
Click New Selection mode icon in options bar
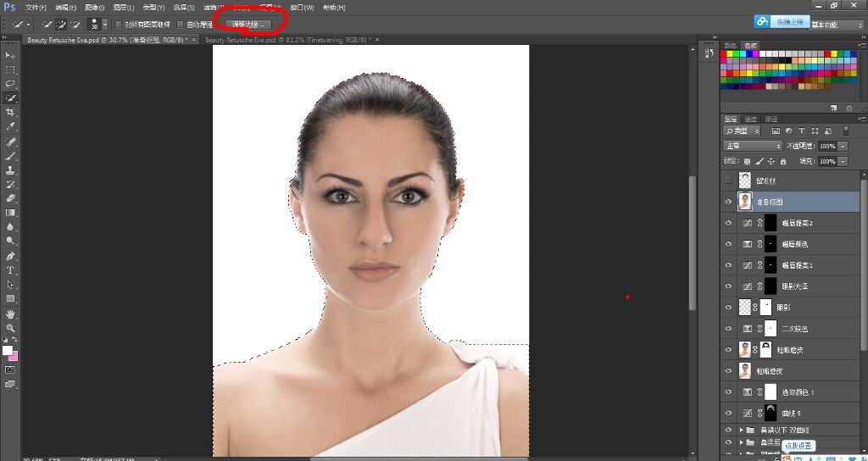47,25
